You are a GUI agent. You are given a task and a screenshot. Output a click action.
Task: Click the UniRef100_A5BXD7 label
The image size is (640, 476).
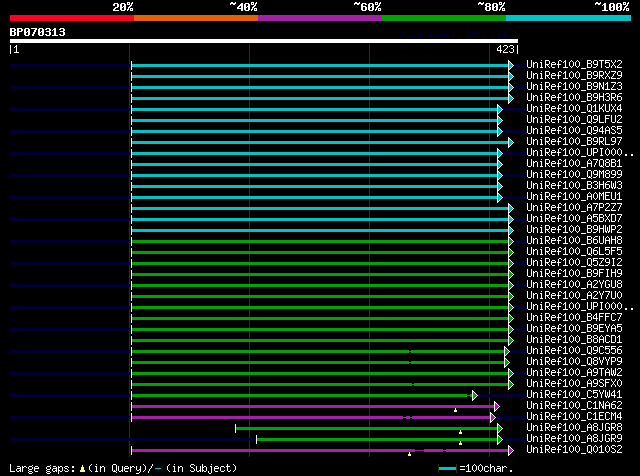point(574,219)
